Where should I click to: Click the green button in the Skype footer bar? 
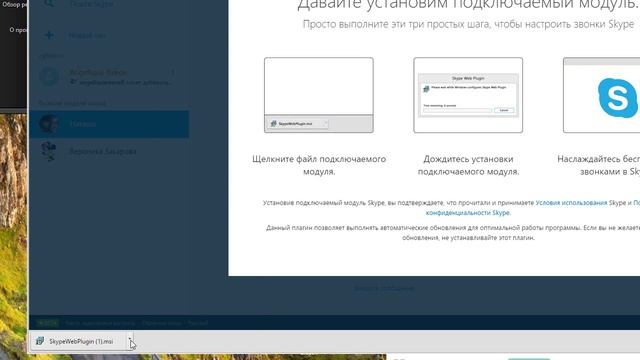(x=47, y=323)
